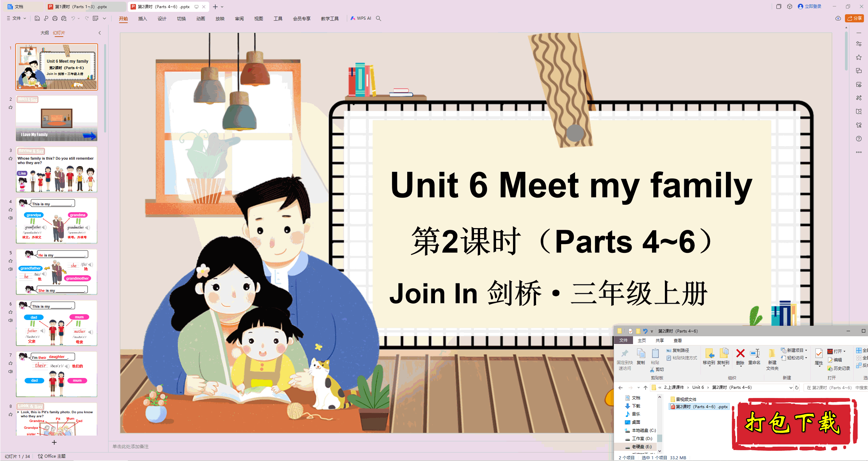The image size is (868, 461).
Task: Click cloud sync icon near Share button
Action: click(x=838, y=18)
